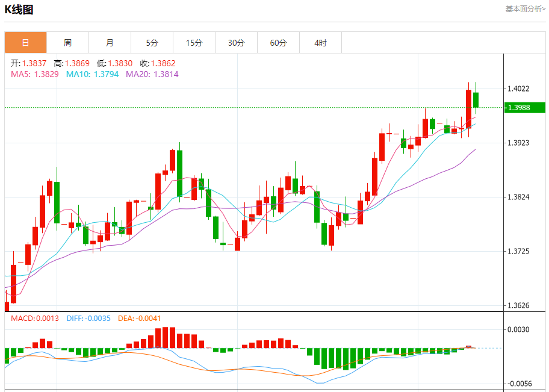This screenshot has width=549, height=392.
Task: Open the 基本面分析 link
Action: coord(525,9)
